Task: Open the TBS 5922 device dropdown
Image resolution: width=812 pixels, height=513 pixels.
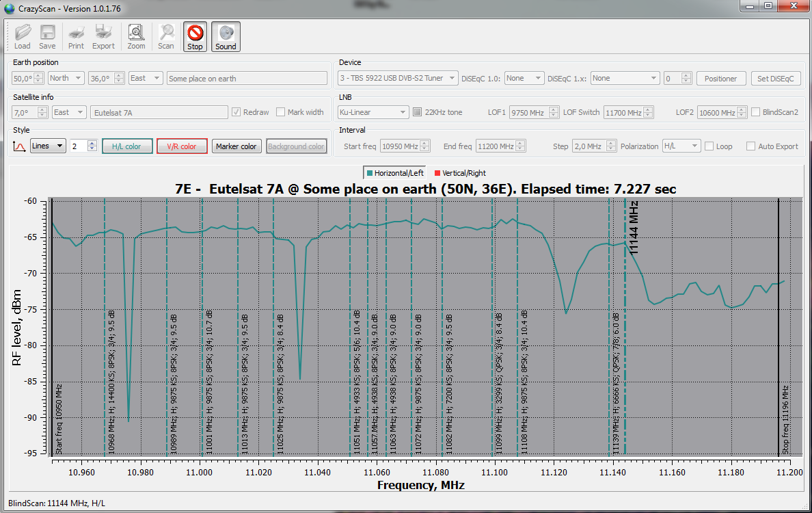Action: [397, 78]
